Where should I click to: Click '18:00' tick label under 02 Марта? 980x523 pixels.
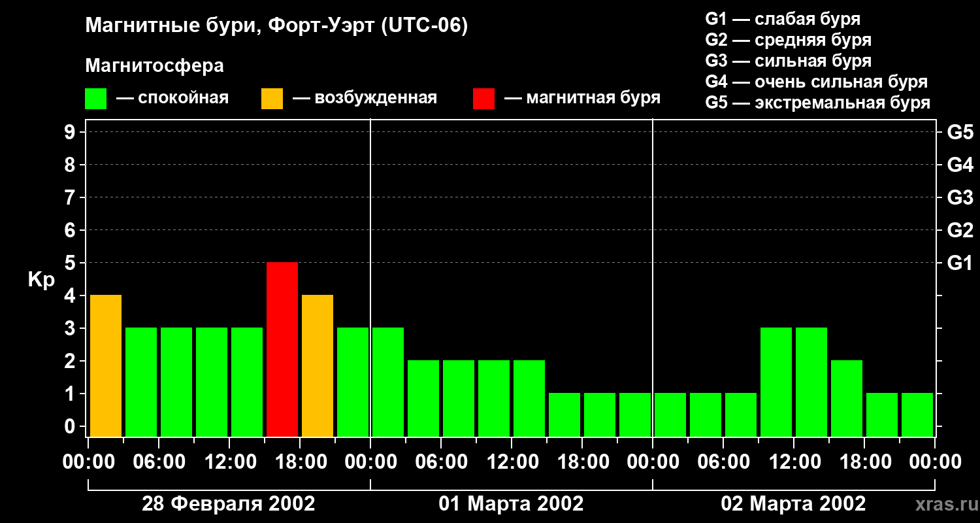[864, 462]
